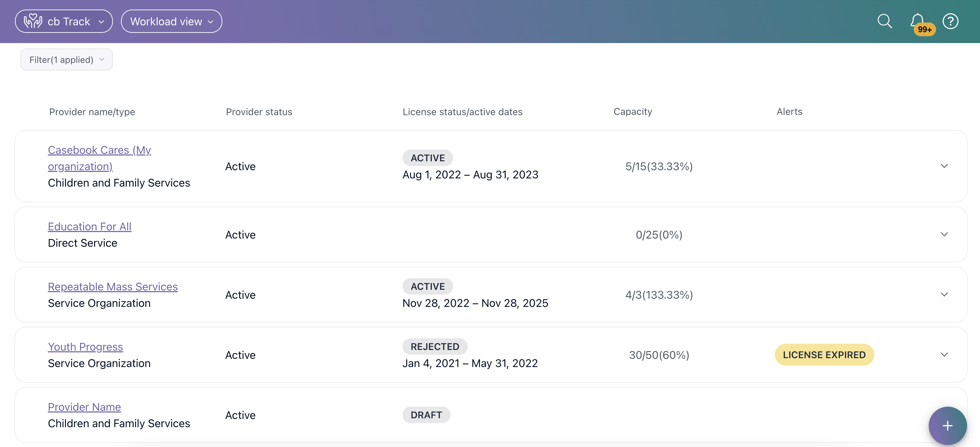Click Direct Service type under Education For All

(82, 243)
